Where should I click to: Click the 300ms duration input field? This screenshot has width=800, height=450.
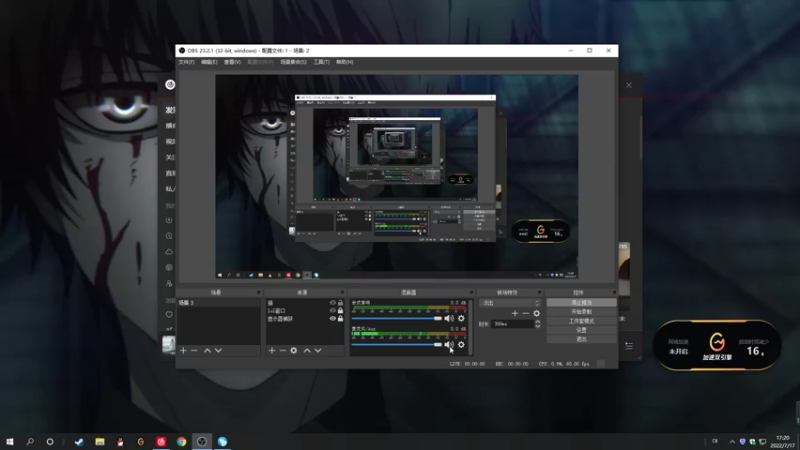(512, 324)
